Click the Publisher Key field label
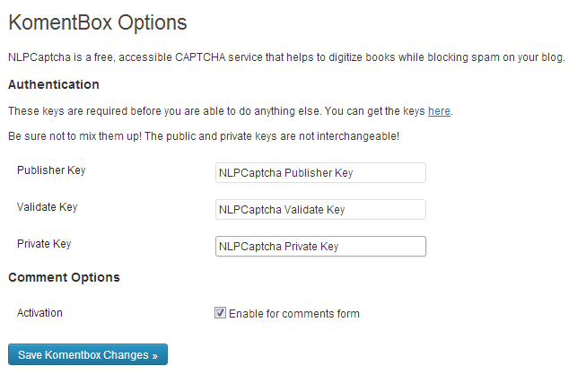The width and height of the screenshot is (586, 392). coord(51,170)
